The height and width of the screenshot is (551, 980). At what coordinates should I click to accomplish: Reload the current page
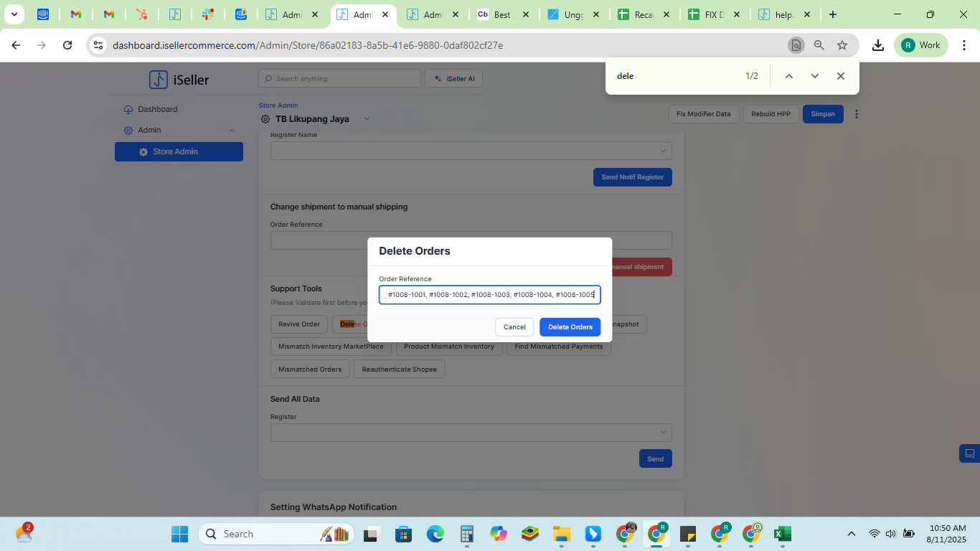point(67,45)
